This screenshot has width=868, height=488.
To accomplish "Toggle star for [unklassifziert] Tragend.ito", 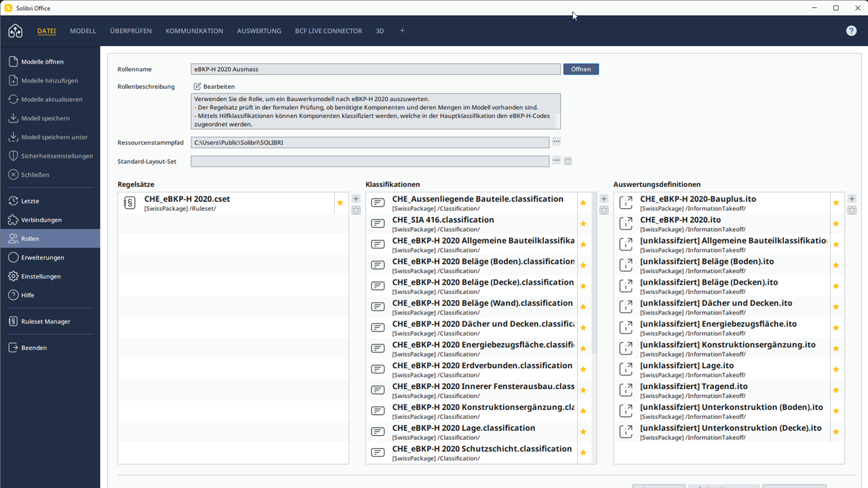I will [836, 390].
